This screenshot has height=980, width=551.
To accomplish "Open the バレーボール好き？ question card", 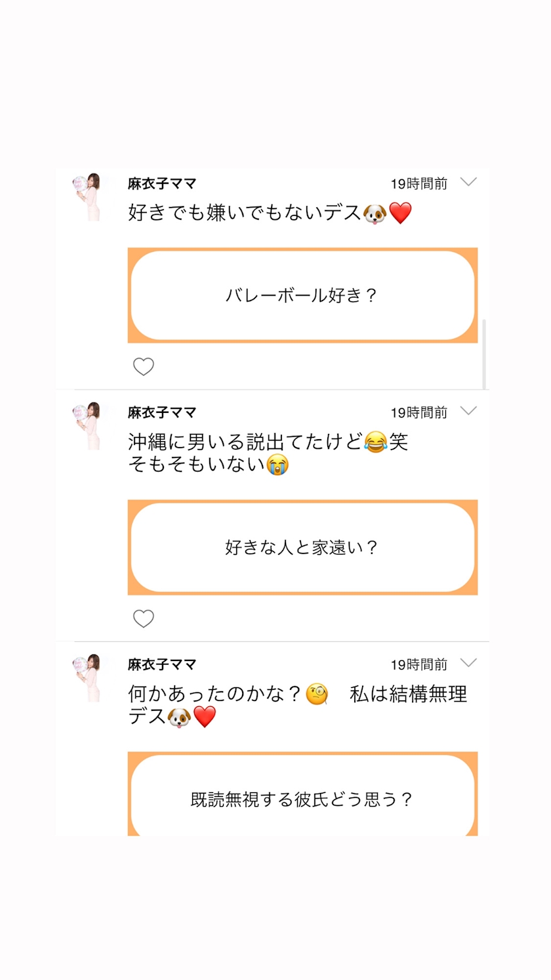I will [x=302, y=295].
